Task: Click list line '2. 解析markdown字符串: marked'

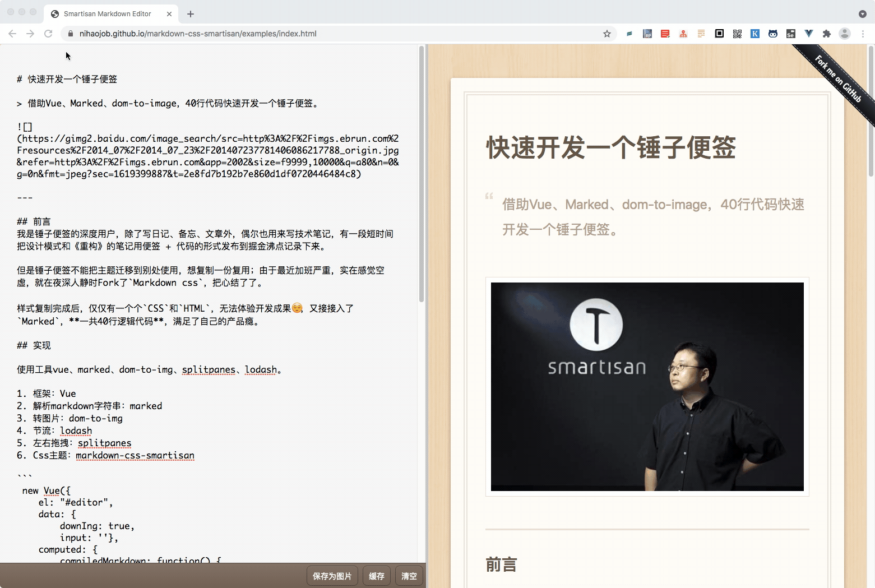Action: click(90, 406)
